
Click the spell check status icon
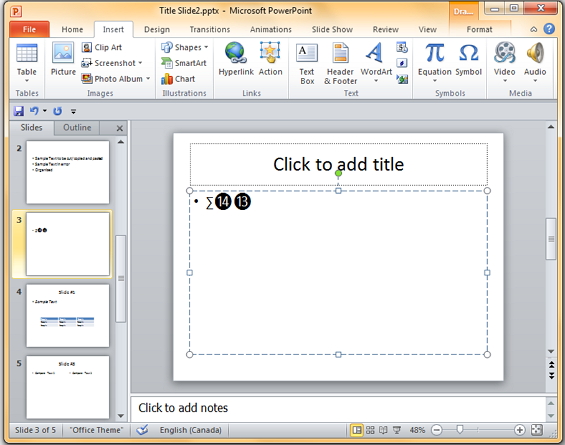142,430
